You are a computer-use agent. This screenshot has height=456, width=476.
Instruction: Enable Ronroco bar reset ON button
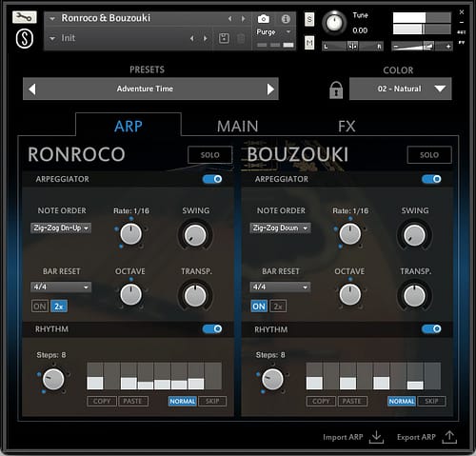(40, 307)
